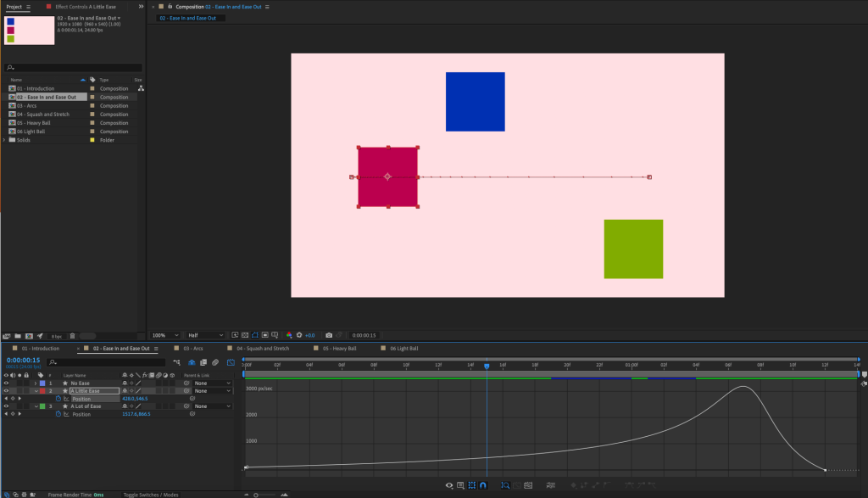This screenshot has width=868, height=498.
Task: Toggle Position stopwatch for A Lot of Ease
Action: coord(58,414)
